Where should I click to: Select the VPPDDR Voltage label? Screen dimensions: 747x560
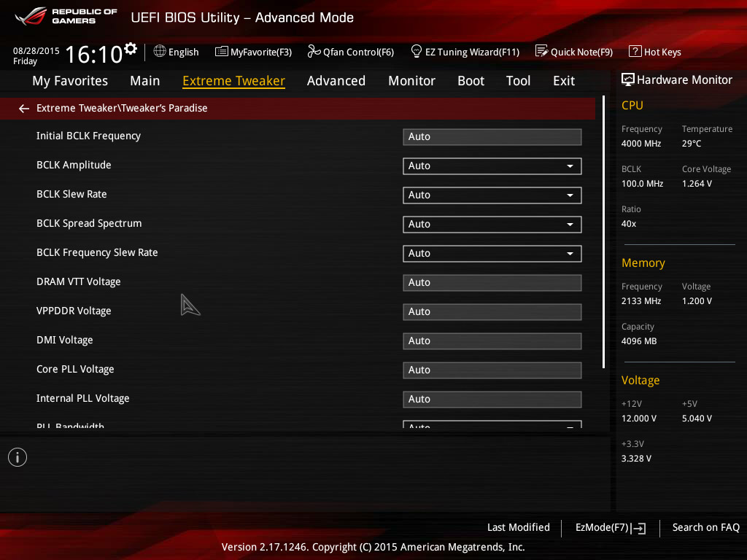(x=74, y=311)
